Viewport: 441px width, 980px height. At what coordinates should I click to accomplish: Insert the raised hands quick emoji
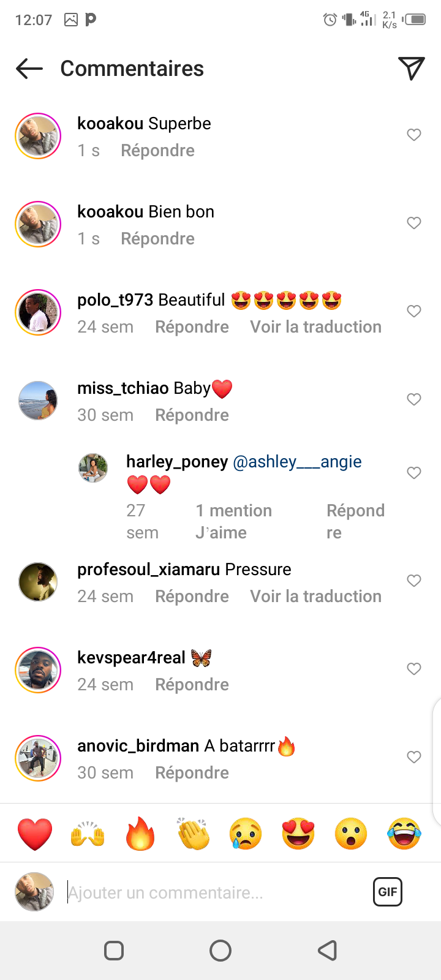pyautogui.click(x=88, y=834)
